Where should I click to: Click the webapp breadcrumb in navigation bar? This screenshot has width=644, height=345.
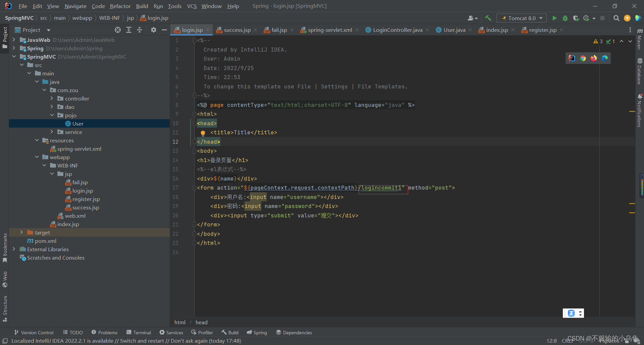tap(82, 18)
